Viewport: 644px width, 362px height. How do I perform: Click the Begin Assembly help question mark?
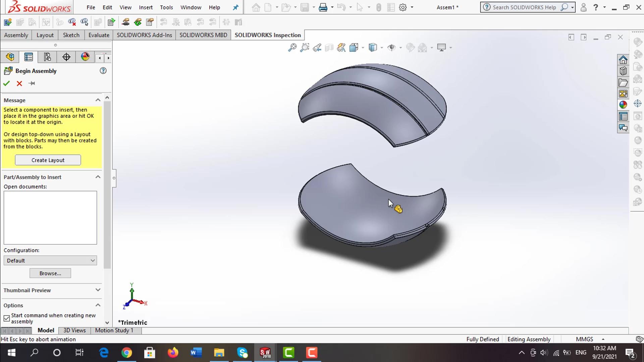point(103,71)
